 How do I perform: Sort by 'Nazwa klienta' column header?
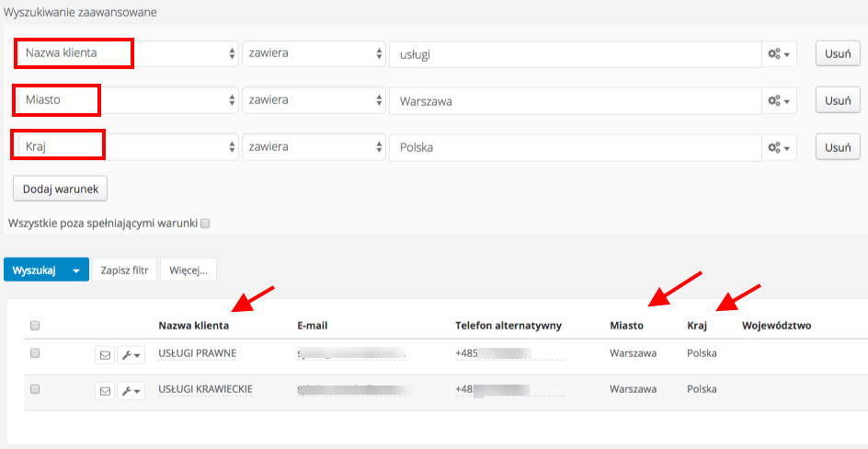pos(194,326)
